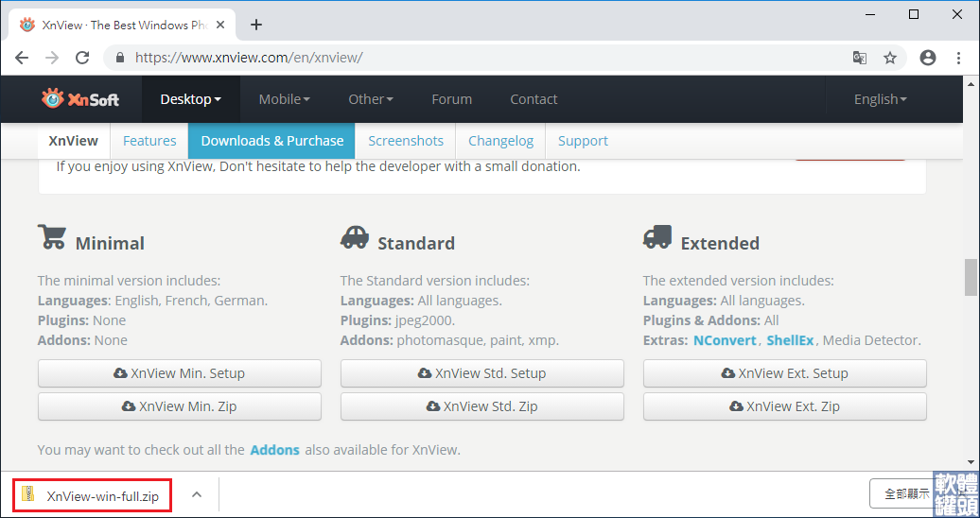Download XnView Std. Zip
Screen dimensions: 980x518
coord(481,406)
